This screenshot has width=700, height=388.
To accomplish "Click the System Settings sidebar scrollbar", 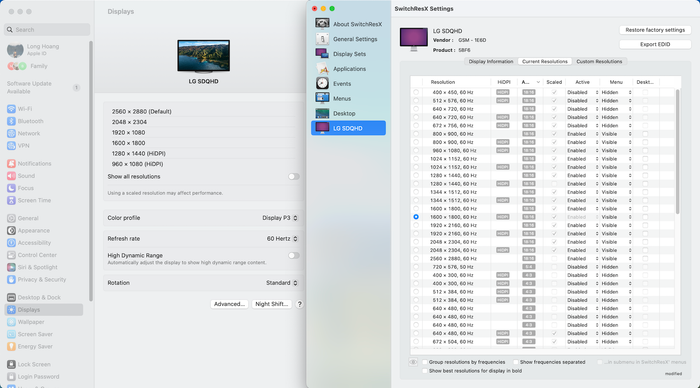I will (91, 171).
